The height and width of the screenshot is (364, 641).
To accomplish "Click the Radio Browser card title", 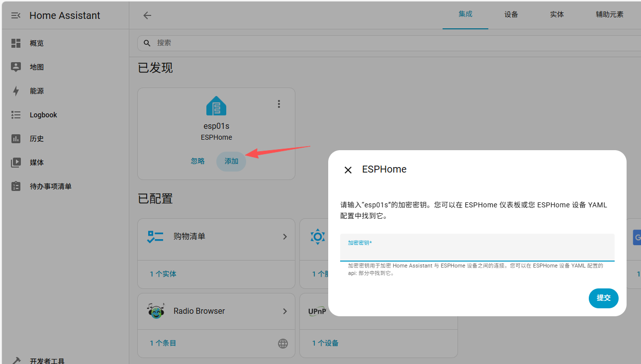I will pyautogui.click(x=199, y=311).
